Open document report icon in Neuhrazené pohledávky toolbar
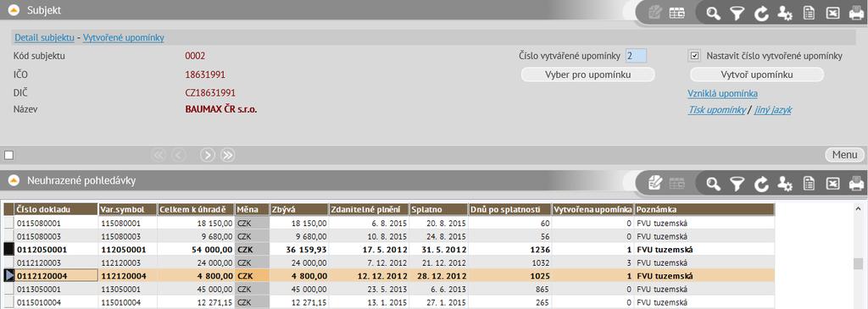The height and width of the screenshot is (309, 868). [809, 183]
